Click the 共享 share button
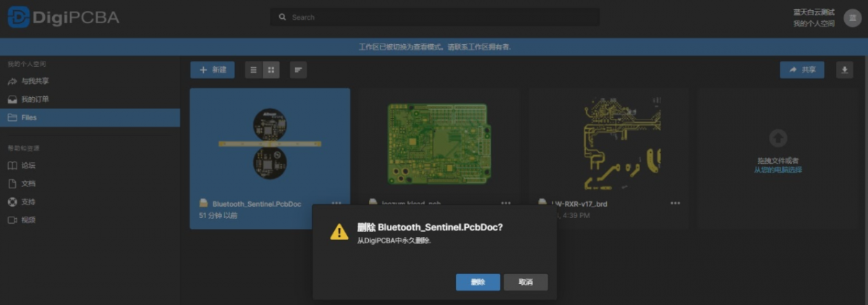Screen dimensions: 868x305 click(802, 70)
